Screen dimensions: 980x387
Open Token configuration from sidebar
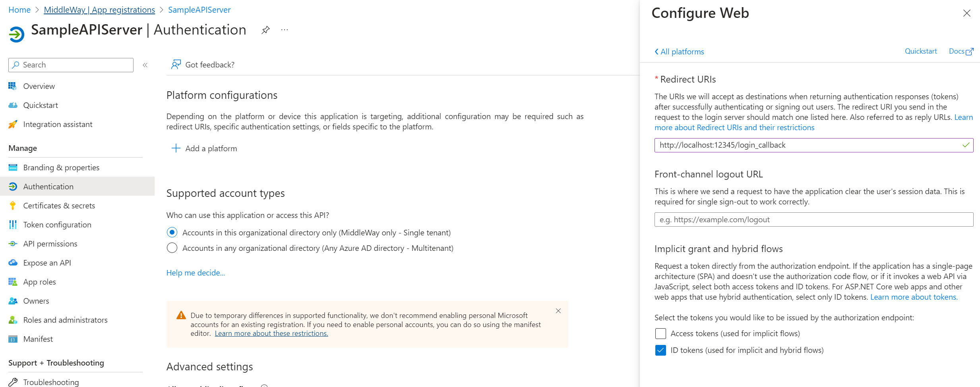[x=57, y=225]
